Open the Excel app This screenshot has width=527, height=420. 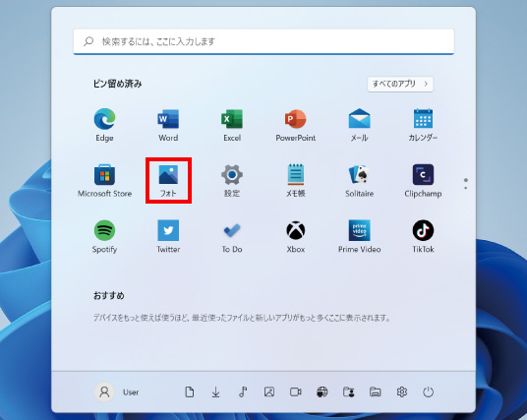[232, 125]
